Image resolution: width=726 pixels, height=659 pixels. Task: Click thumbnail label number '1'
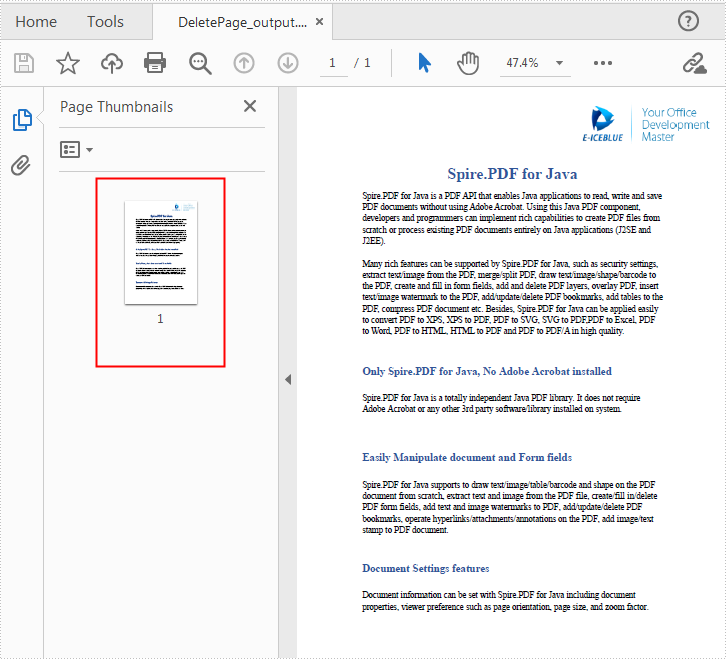pos(160,319)
